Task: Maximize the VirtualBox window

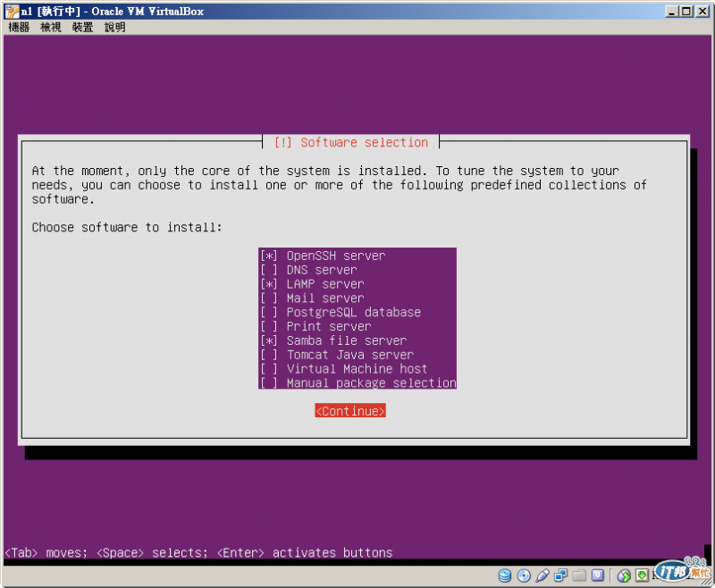Action: (x=686, y=12)
